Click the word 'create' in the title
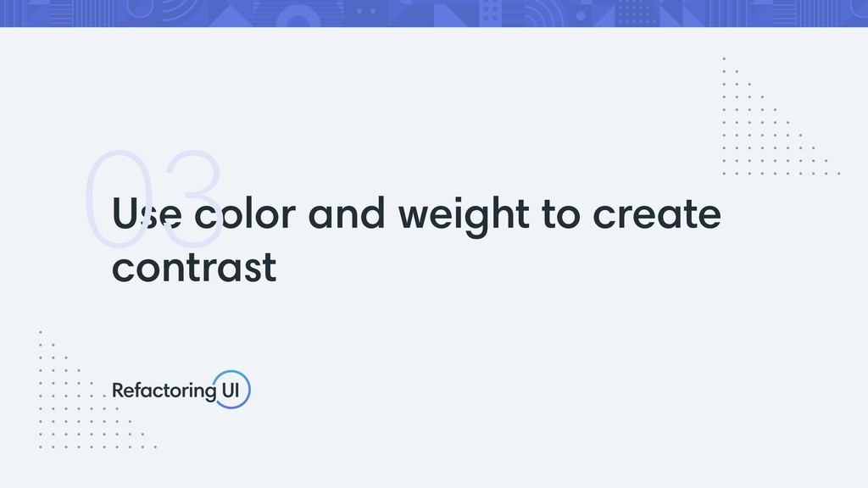Viewport: 868px width, 488px height. click(x=657, y=214)
